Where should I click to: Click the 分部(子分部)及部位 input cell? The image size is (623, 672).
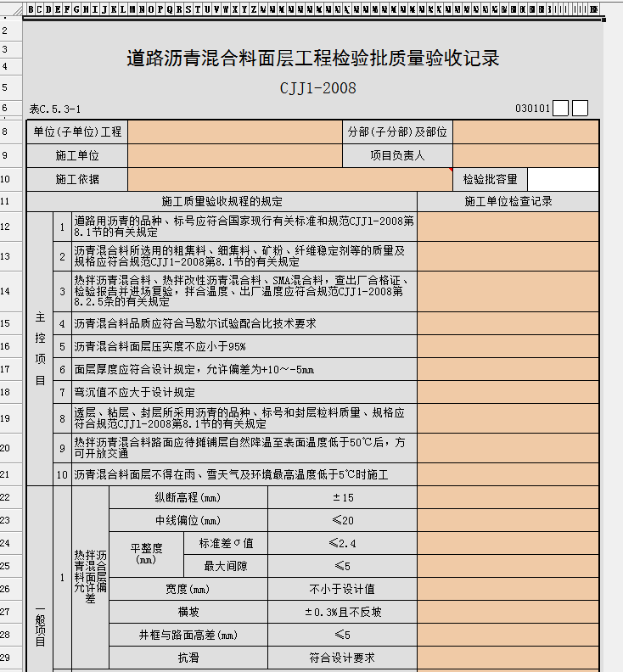point(525,132)
